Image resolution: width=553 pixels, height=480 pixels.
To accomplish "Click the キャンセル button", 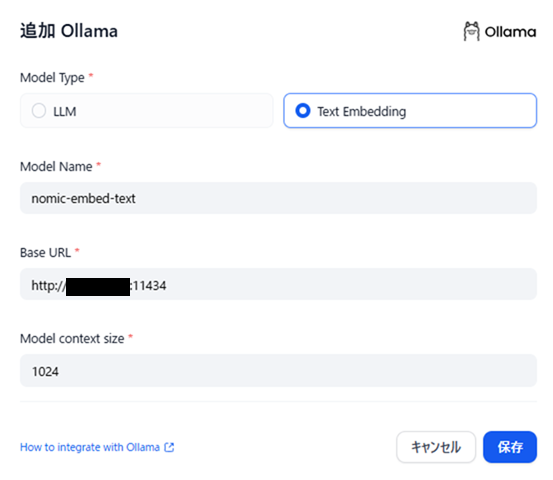I will click(436, 447).
